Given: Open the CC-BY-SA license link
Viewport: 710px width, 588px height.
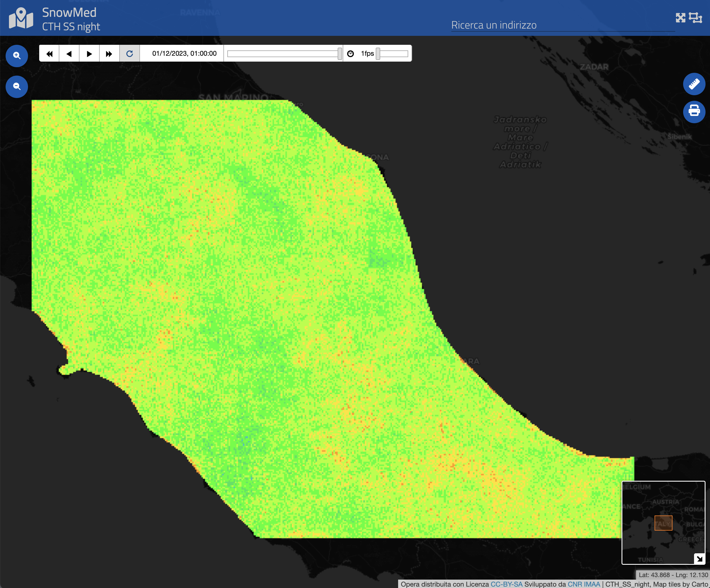Looking at the screenshot, I should [506, 584].
